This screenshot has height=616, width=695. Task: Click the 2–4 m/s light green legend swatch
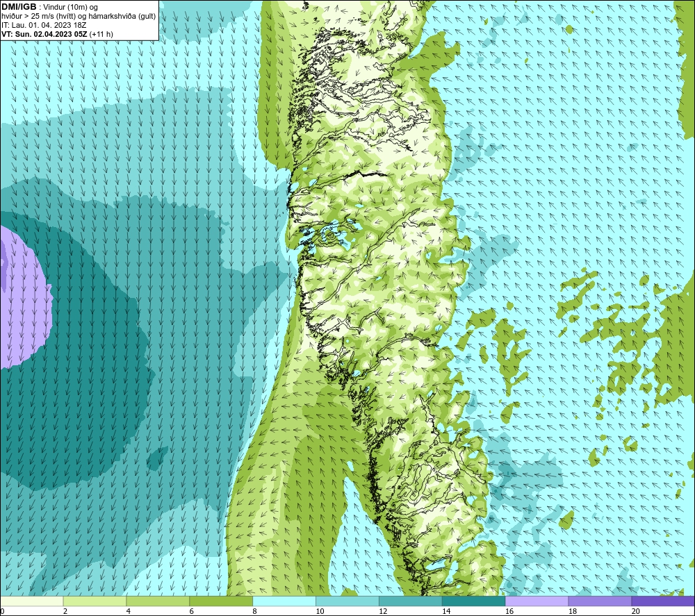pos(95,601)
